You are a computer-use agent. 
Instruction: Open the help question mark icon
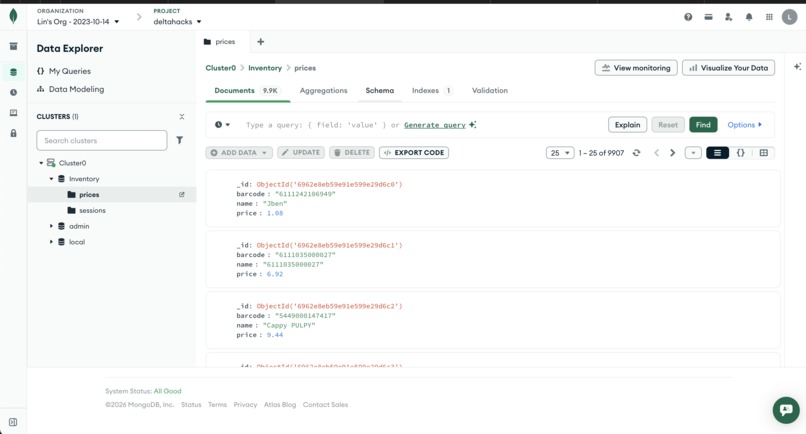point(688,17)
